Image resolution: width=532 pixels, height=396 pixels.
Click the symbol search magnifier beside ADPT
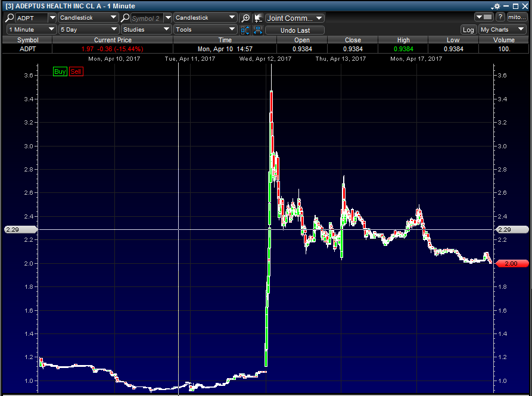(x=10, y=18)
